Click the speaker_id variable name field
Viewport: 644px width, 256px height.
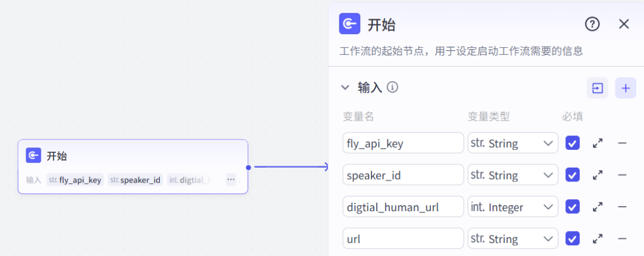403,175
